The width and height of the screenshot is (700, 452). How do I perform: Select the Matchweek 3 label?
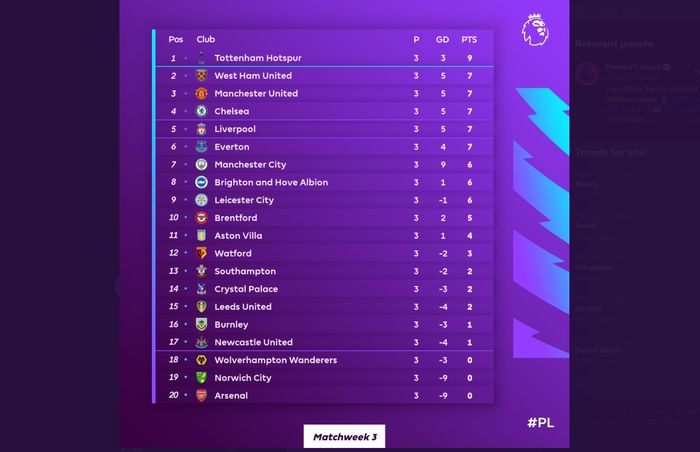point(344,437)
